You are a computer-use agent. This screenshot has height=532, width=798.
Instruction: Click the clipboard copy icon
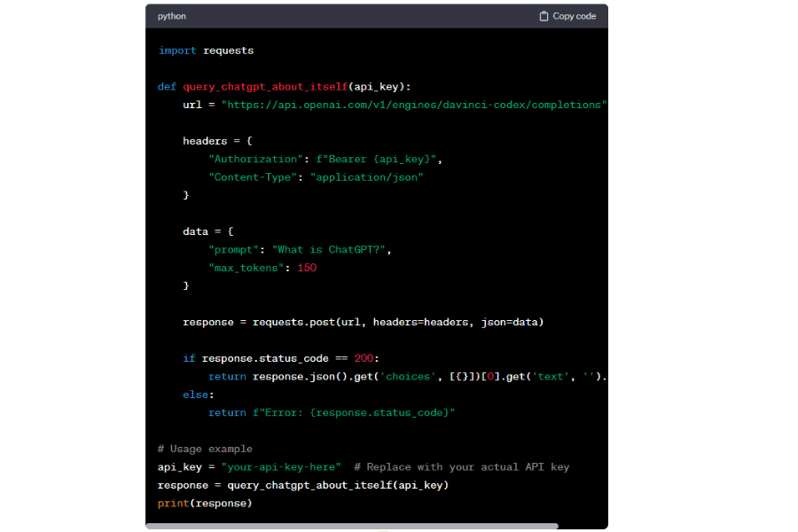[544, 16]
